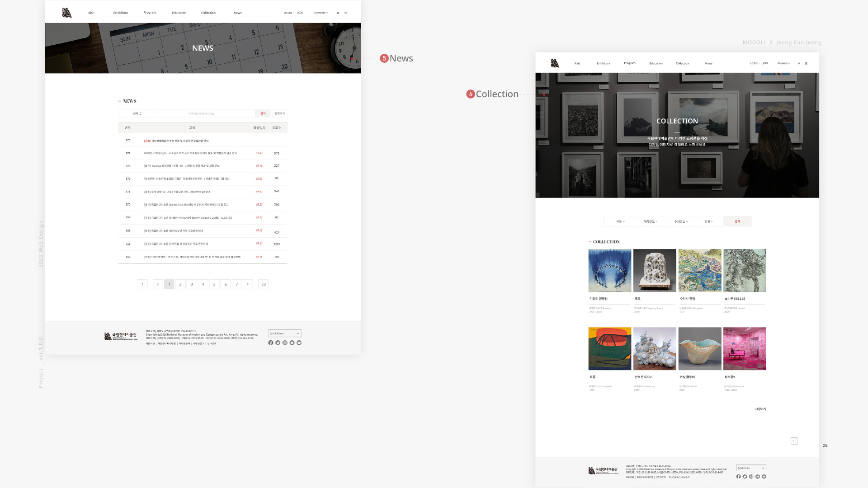
Task: Open the Facebook icon in the Collection page footer
Action: (739, 477)
